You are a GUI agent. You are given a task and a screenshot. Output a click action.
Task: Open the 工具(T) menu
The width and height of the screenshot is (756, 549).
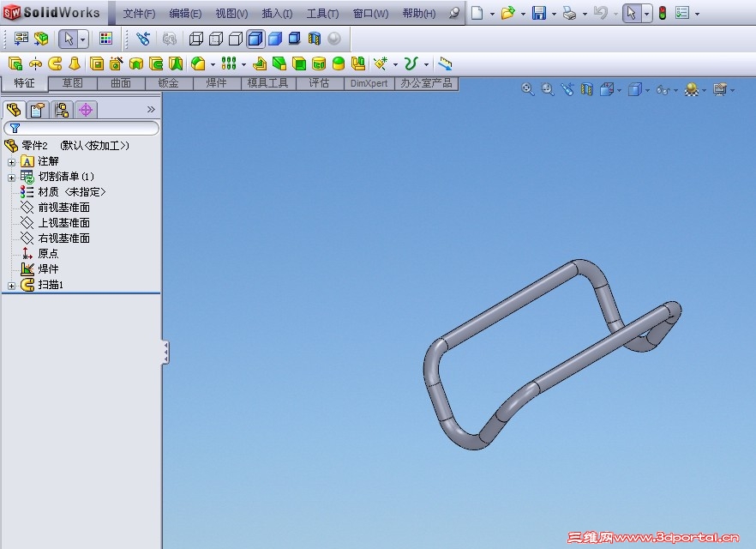tap(322, 14)
